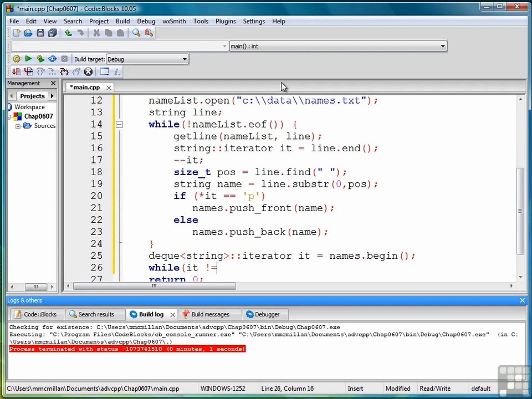Open Replace with red magnifier icon
The height and width of the screenshot is (399, 532).
coord(149,33)
